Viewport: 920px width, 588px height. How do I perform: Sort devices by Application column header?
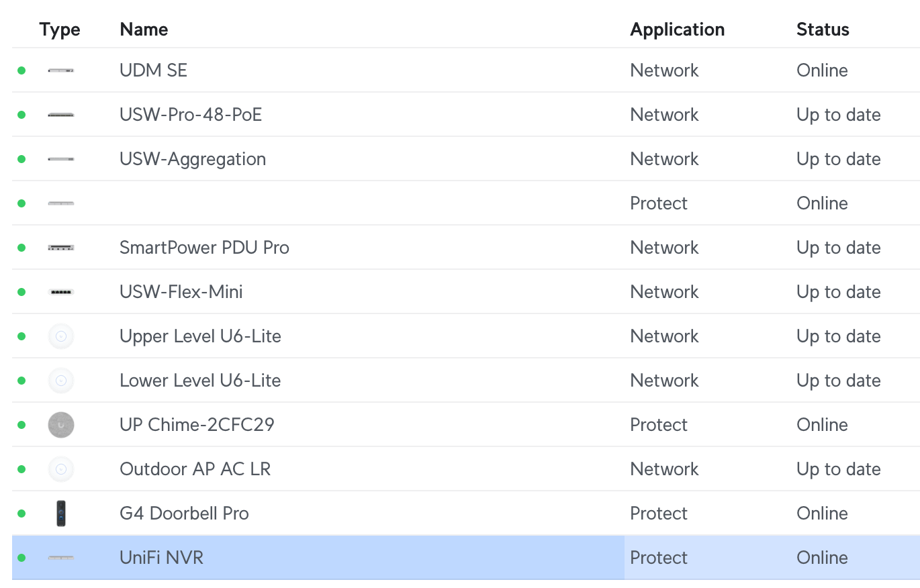[x=678, y=30]
